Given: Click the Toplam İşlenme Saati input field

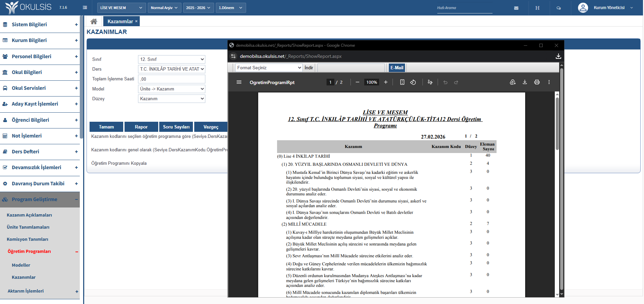Looking at the screenshot, I should click(171, 79).
